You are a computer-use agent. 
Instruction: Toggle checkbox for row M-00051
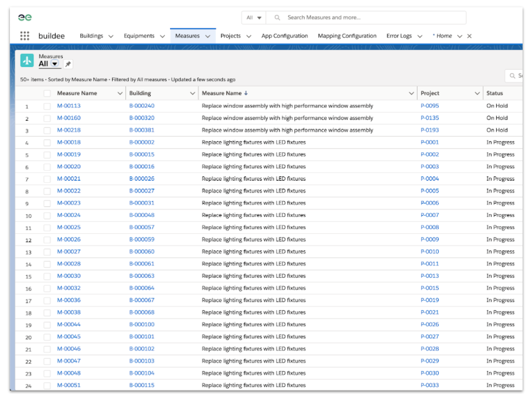(x=47, y=385)
